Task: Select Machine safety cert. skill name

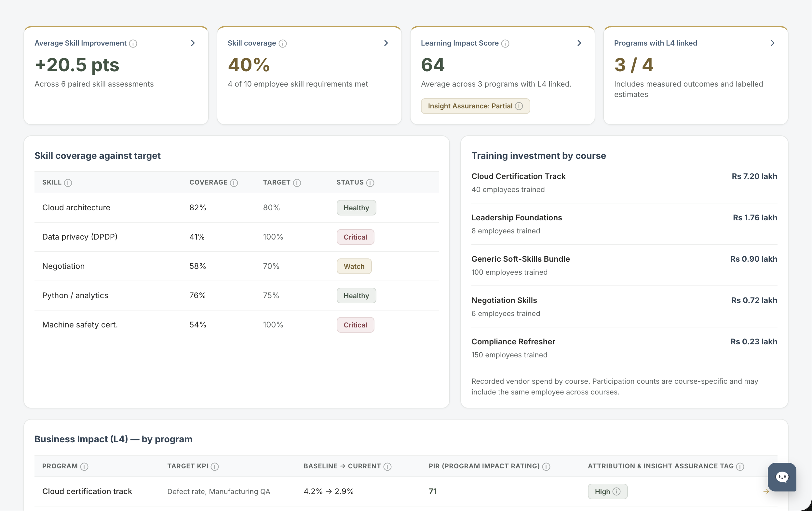Action: pyautogui.click(x=80, y=325)
